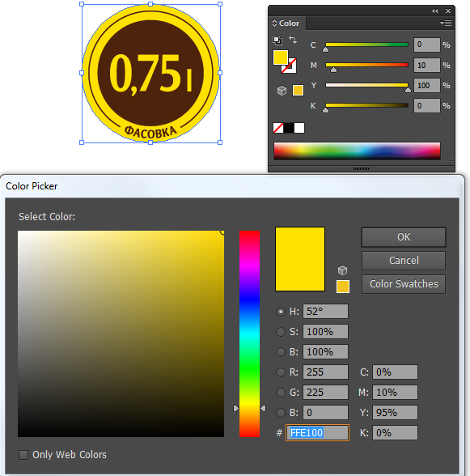This screenshot has height=476, width=470.
Task: Click the Magenta slider track
Action: pos(366,65)
